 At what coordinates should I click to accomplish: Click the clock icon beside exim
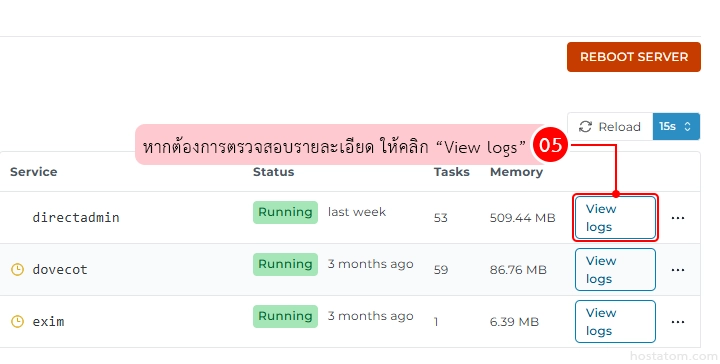click(x=17, y=321)
